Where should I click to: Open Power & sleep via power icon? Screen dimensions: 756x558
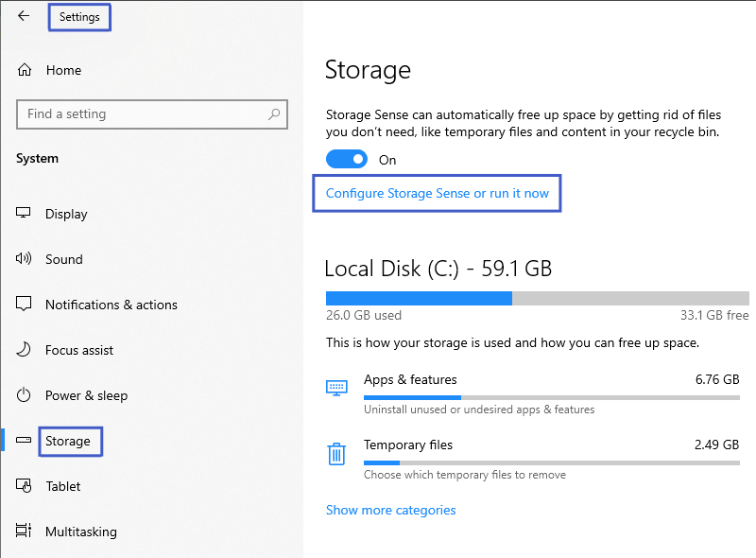tap(22, 395)
